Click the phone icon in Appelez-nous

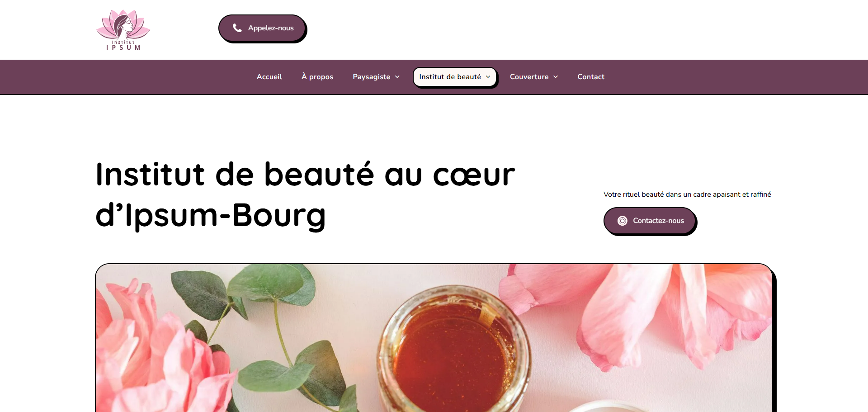click(237, 28)
